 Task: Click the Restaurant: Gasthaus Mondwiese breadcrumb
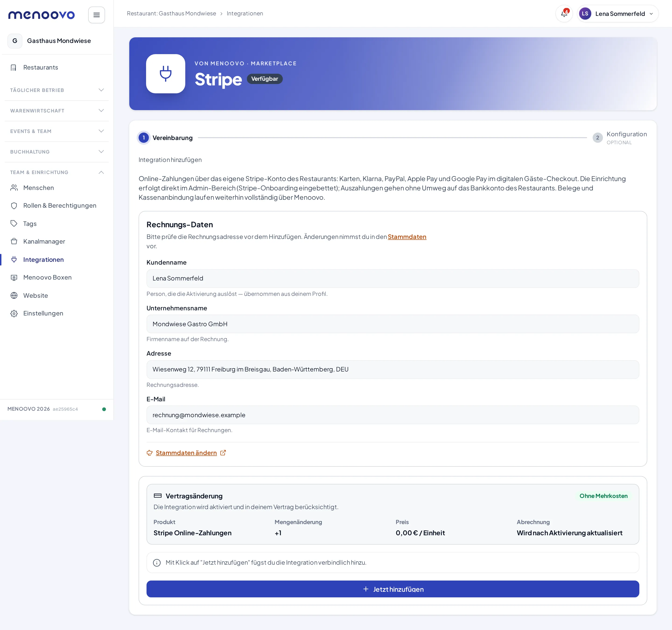(171, 14)
